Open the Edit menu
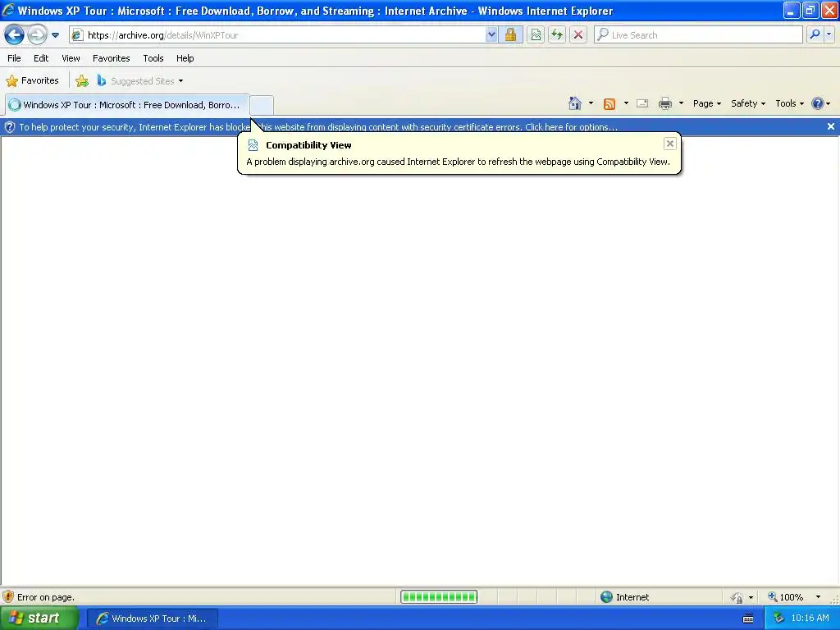 (41, 58)
